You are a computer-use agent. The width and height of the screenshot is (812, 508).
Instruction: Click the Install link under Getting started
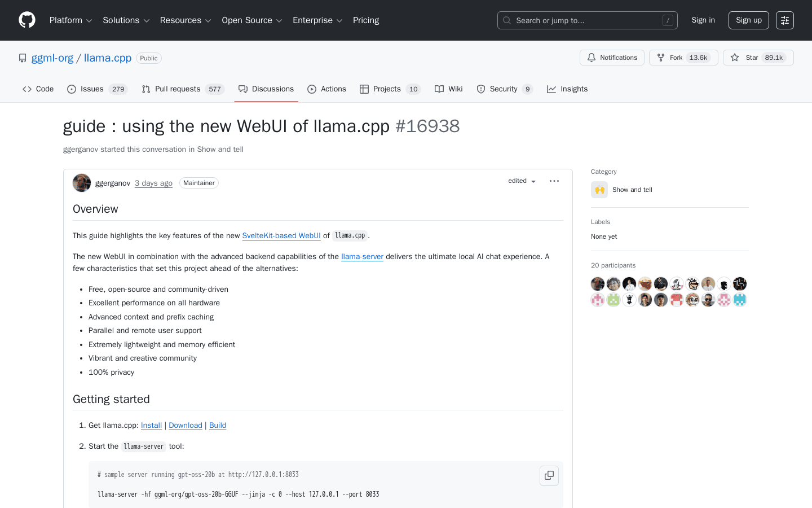[151, 425]
